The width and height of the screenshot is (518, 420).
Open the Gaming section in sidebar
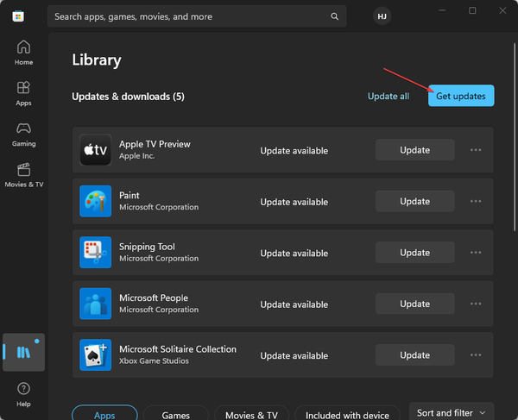click(x=23, y=135)
